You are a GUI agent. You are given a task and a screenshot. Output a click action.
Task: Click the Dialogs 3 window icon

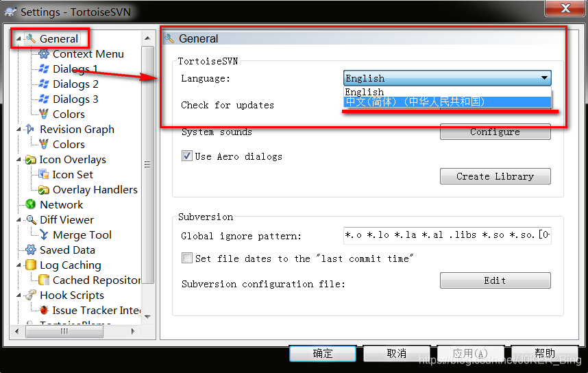pyautogui.click(x=44, y=99)
